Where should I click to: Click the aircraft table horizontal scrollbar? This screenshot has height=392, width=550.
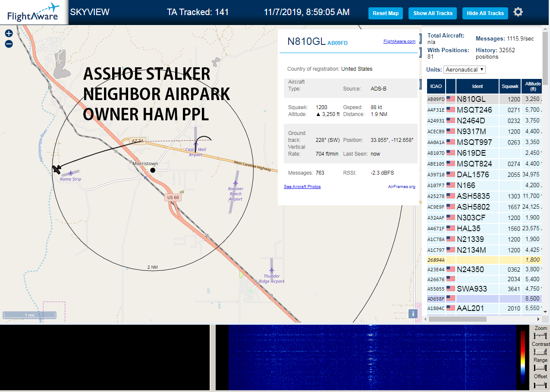click(x=457, y=319)
